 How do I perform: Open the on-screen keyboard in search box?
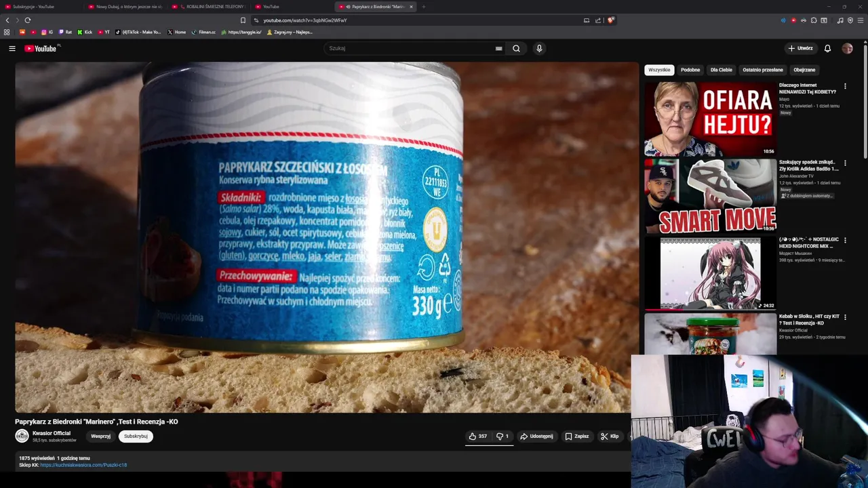(x=498, y=48)
